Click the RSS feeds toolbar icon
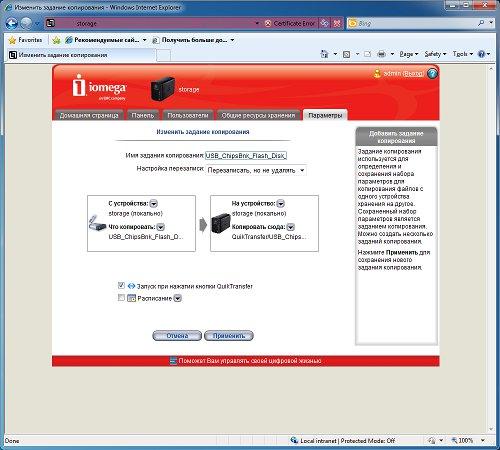 (x=347, y=54)
